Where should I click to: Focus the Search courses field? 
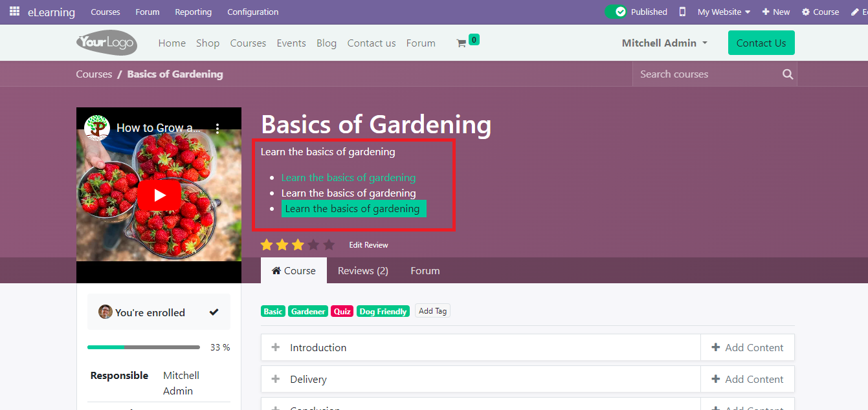(706, 74)
